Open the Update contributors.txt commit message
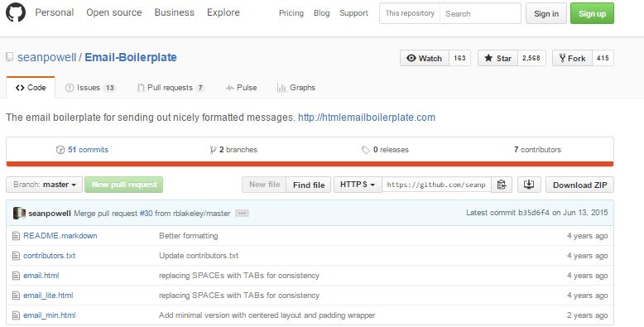The height and width of the screenshot is (327, 644). coord(199,256)
